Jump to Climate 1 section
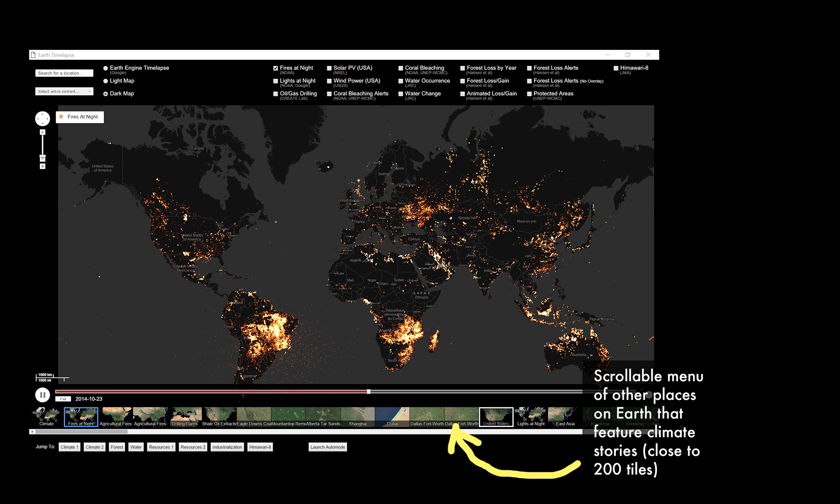The height and width of the screenshot is (504, 840). [70, 447]
